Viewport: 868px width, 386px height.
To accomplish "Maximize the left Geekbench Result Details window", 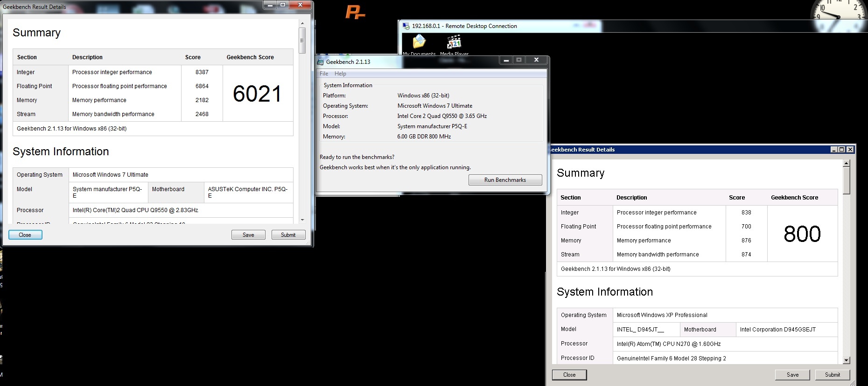I will [x=283, y=5].
